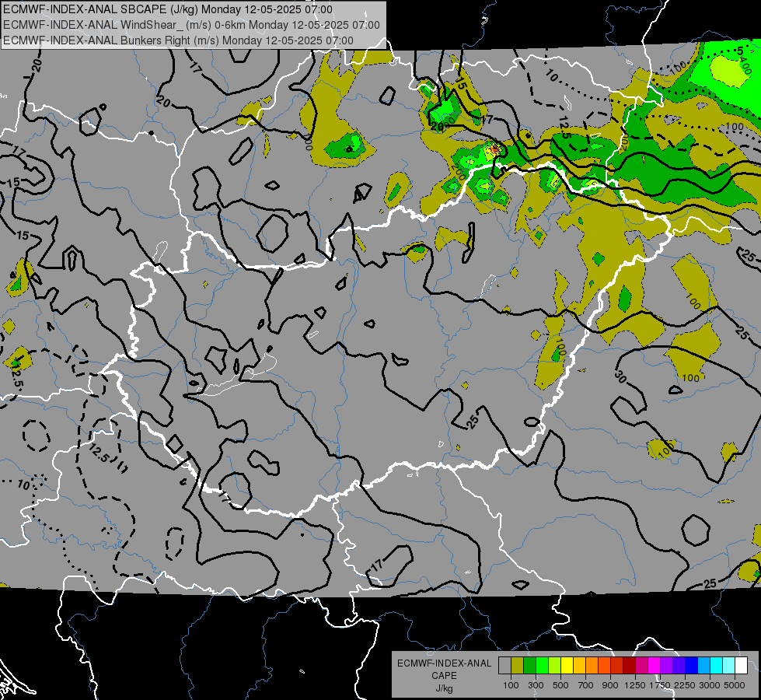Click the gray legend swatch below 100
The image size is (761, 700).
tap(504, 666)
